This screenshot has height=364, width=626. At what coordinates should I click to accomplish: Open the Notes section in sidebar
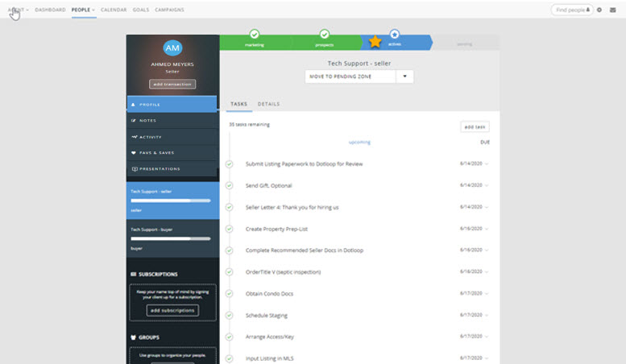pyautogui.click(x=172, y=121)
